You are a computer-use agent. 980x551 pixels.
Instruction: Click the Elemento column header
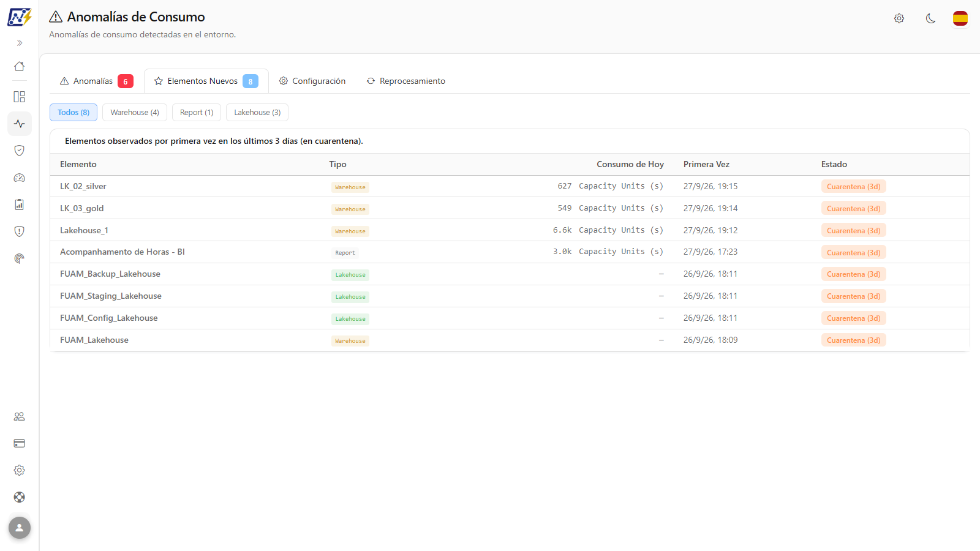point(78,164)
